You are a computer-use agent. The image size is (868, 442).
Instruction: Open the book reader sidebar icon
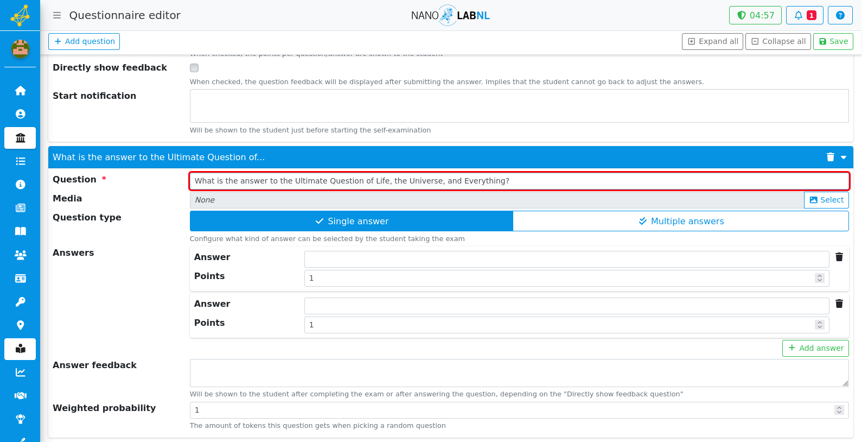click(21, 349)
